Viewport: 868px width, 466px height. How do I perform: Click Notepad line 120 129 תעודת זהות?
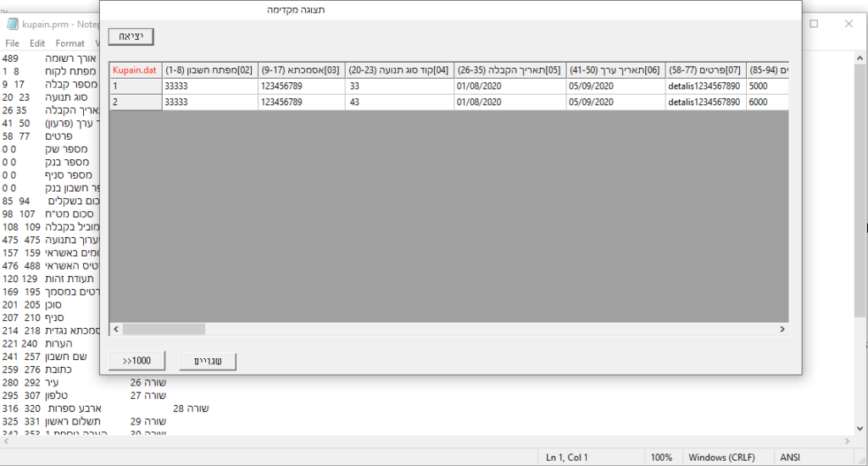click(47, 279)
